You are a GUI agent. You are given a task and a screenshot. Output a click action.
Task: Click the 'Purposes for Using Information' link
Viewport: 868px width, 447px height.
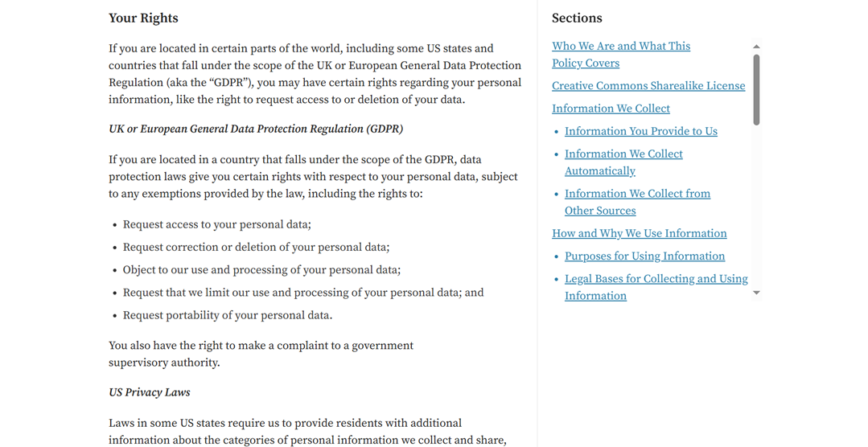tap(644, 256)
